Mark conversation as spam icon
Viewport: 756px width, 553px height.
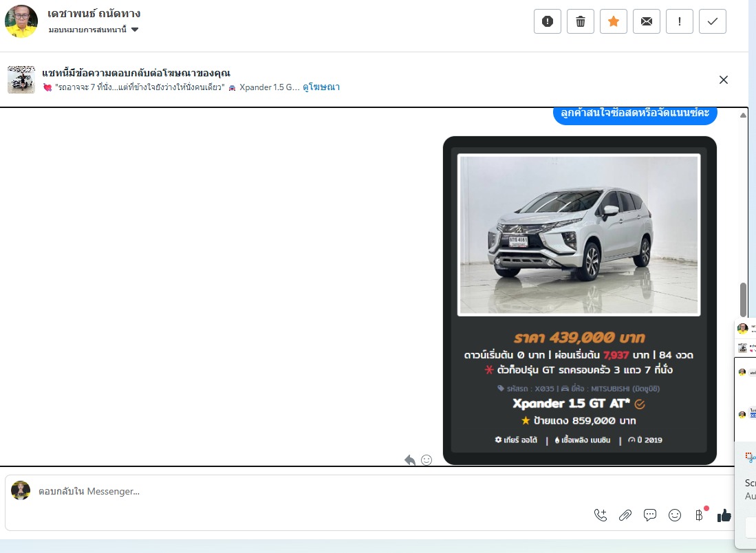point(548,21)
